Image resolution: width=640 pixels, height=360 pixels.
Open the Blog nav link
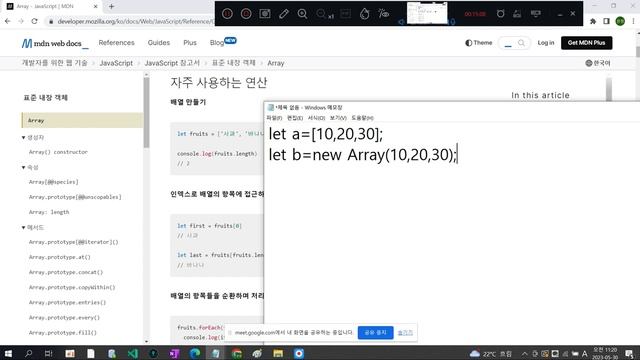pos(223,42)
